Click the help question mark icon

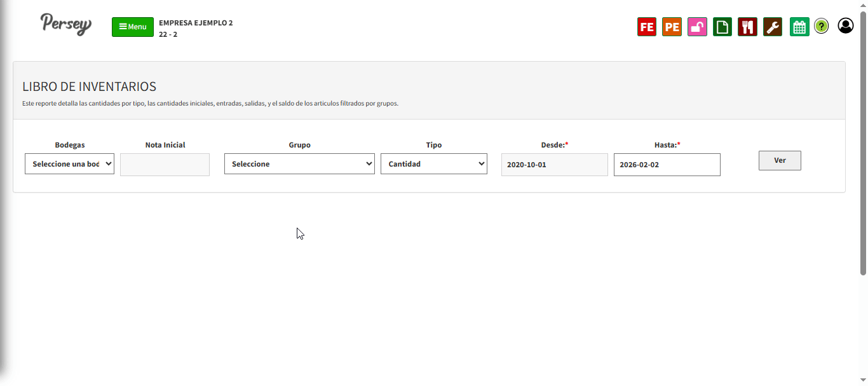click(822, 27)
